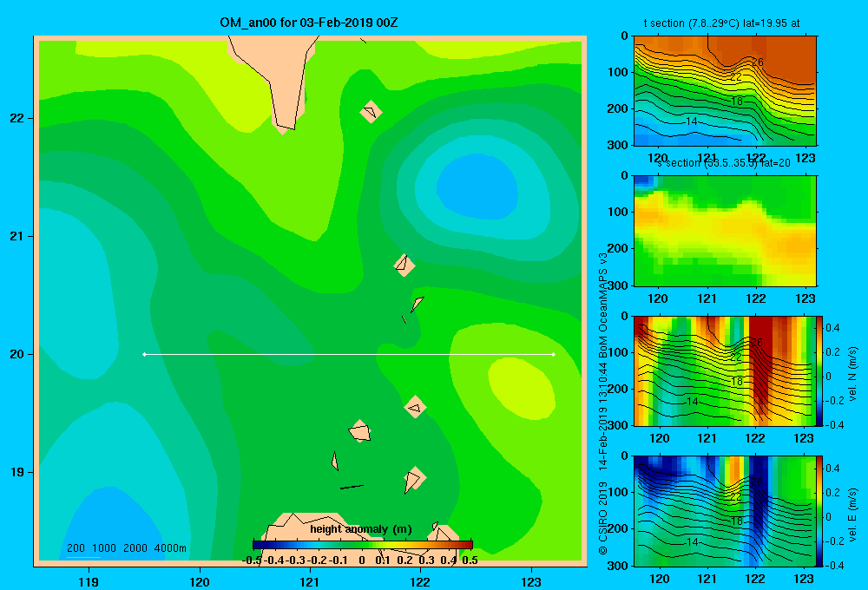Click the '200 1000 2000 4000m' depth contour legend
868x590 pixels.
point(127,548)
